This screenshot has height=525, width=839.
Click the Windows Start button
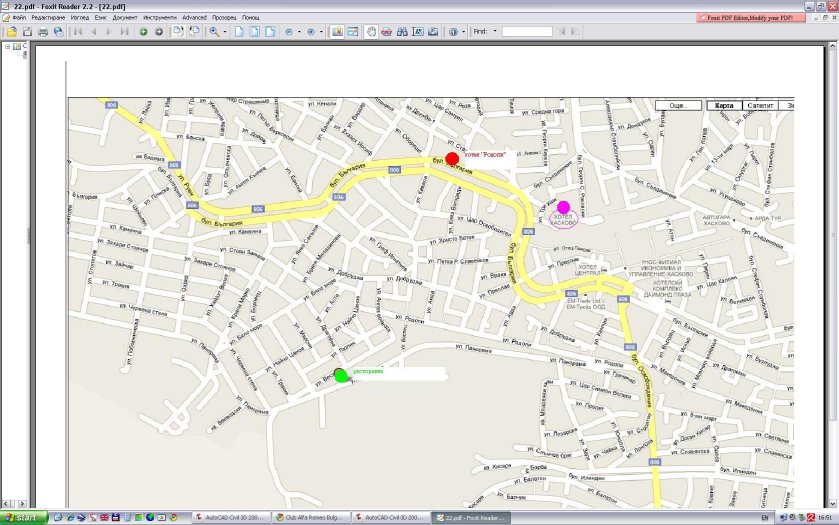pyautogui.click(x=25, y=517)
